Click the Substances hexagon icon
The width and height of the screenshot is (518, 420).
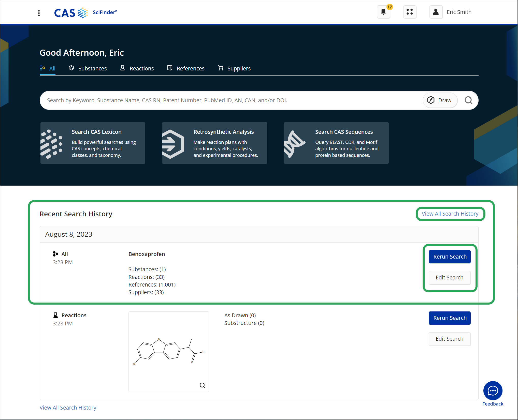tap(71, 68)
